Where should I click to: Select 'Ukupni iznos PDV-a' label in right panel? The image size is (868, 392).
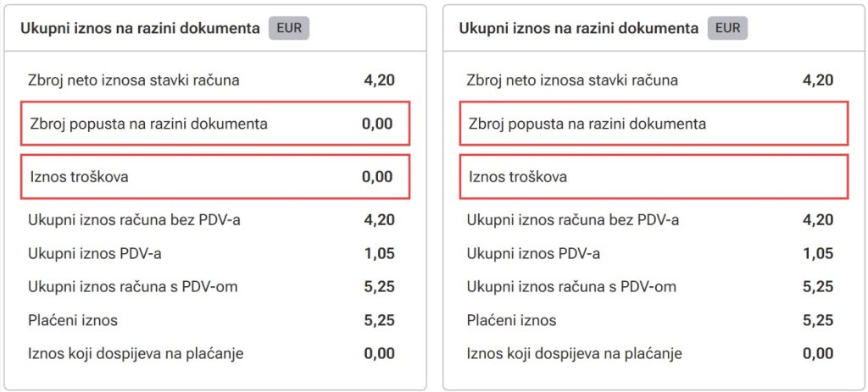click(x=533, y=254)
